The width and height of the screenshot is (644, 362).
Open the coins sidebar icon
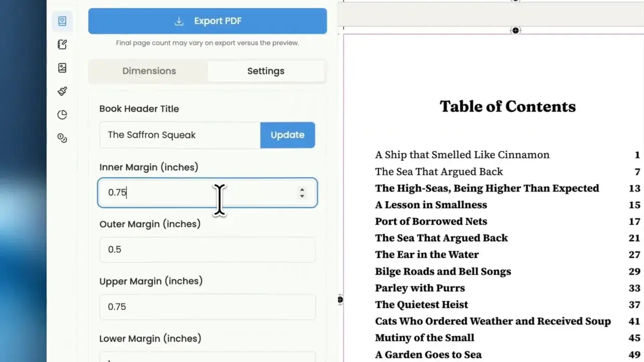click(x=62, y=138)
